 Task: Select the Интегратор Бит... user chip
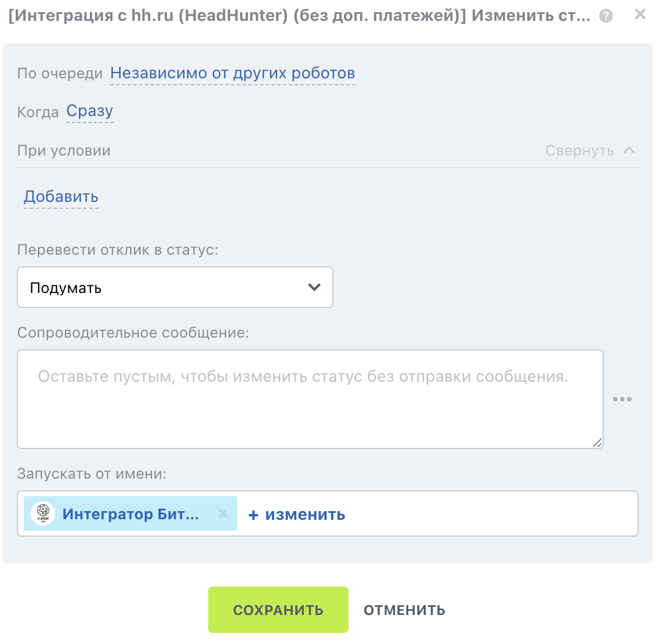130,513
